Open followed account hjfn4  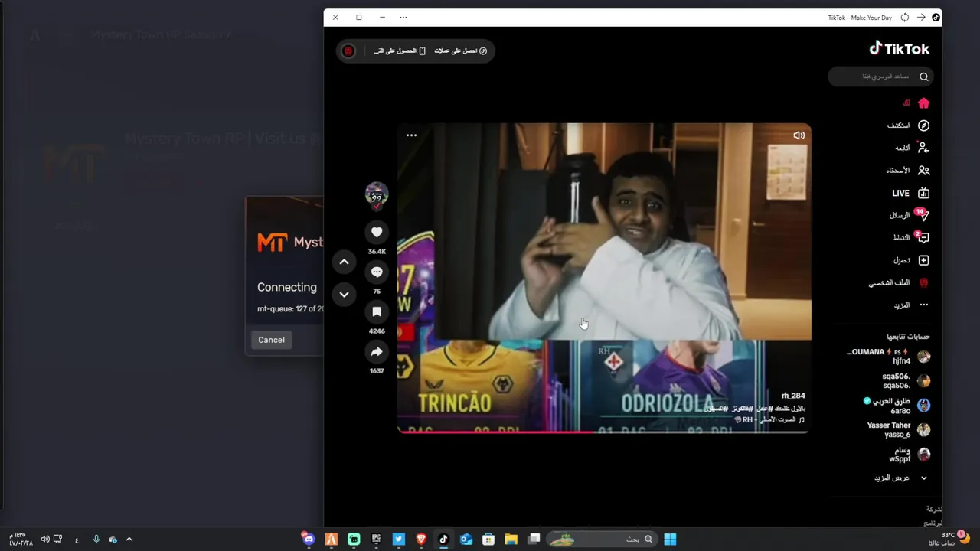[888, 357]
